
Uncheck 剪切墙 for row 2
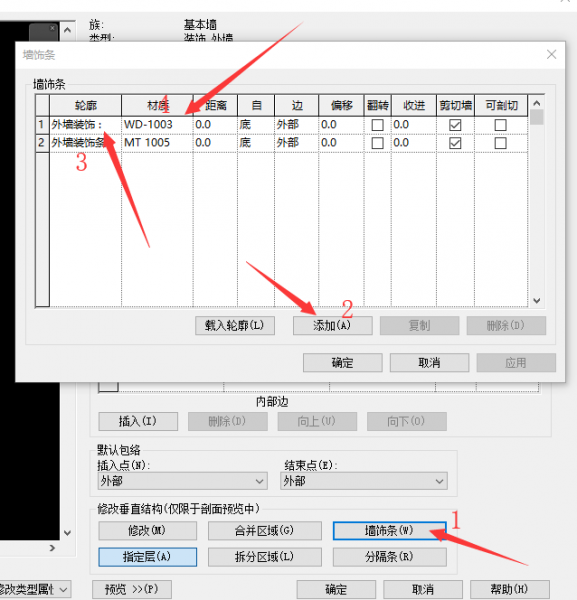[455, 143]
